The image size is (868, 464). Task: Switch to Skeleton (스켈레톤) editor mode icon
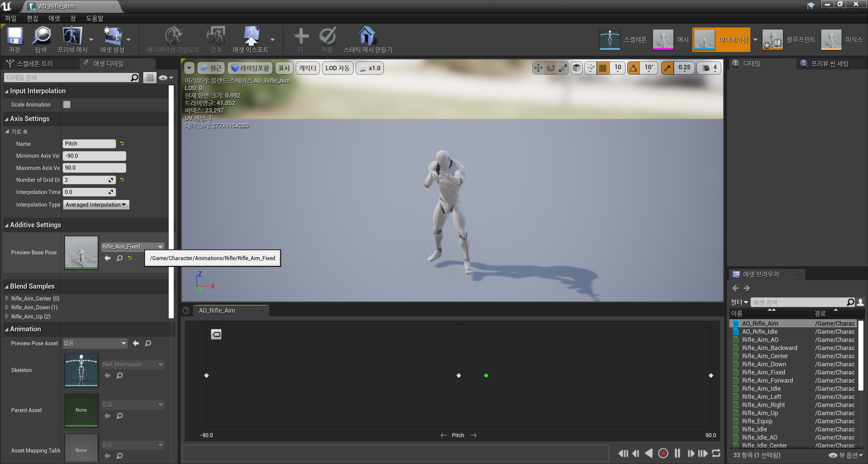[x=610, y=39]
